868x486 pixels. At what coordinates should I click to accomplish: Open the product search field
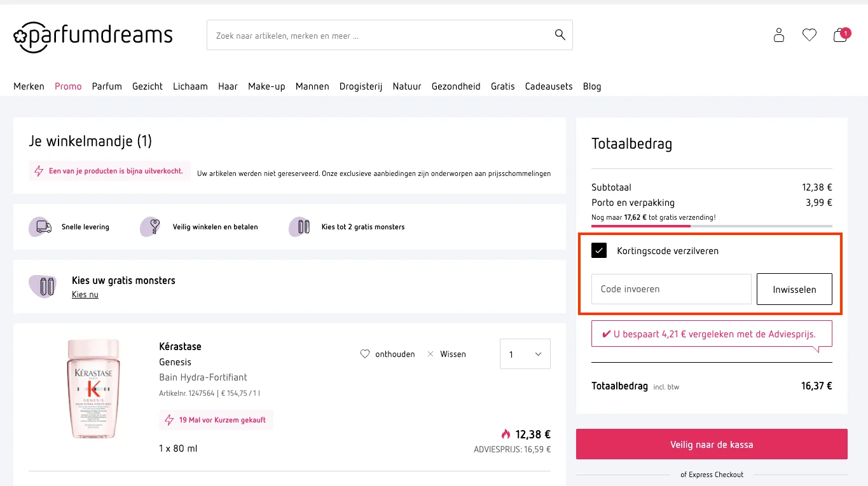point(382,35)
